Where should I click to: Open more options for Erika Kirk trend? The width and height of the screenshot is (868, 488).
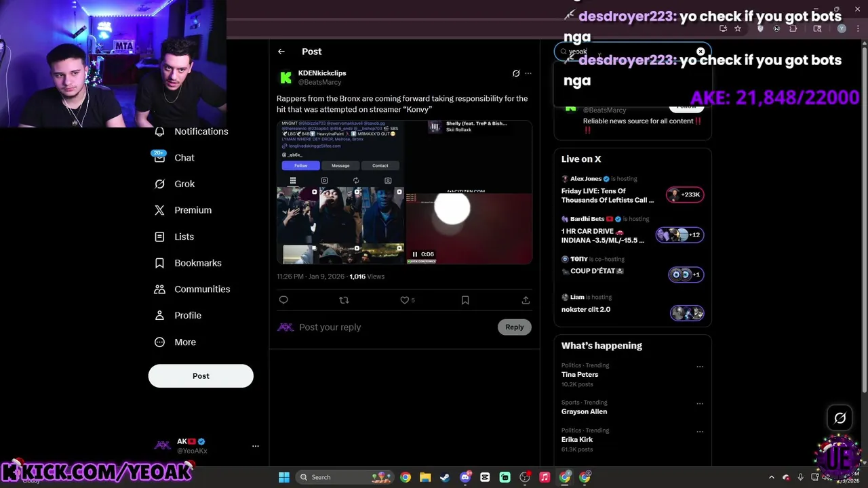click(x=700, y=432)
